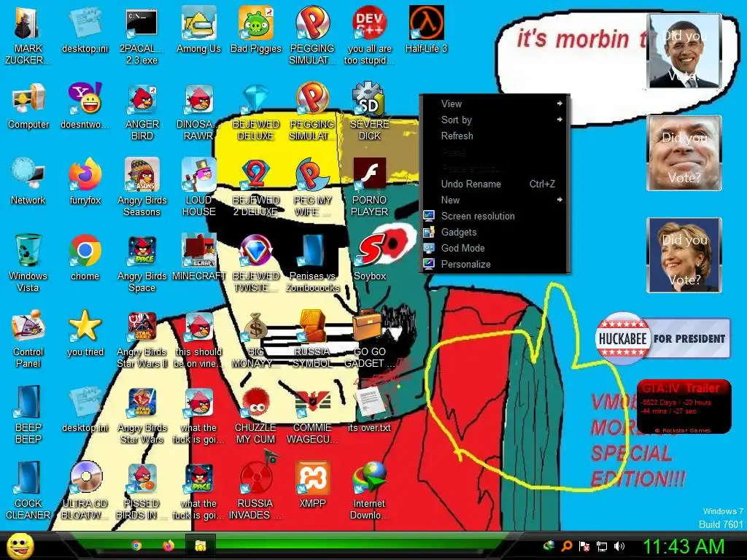Open the CHUZZLE red fuzzball icon
This screenshot has height=560, width=747.
256,414
